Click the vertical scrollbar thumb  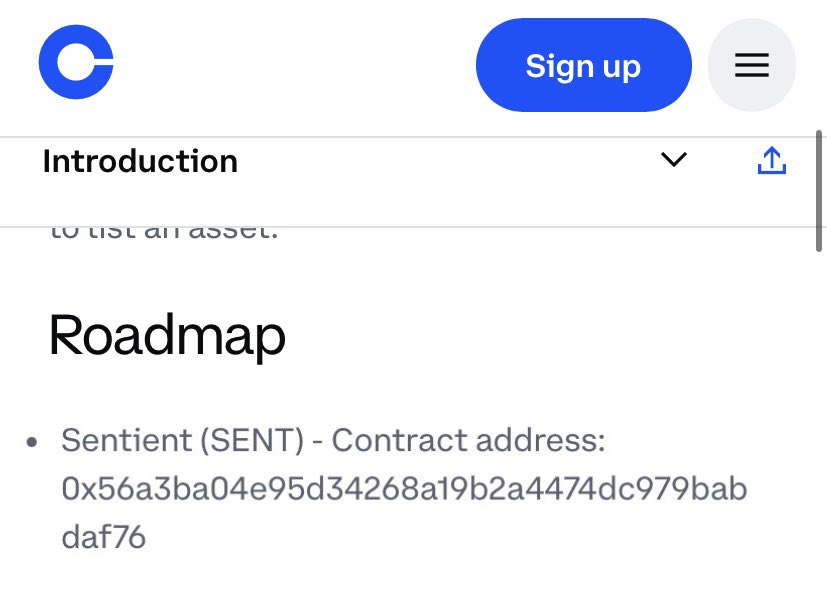pyautogui.click(x=820, y=190)
